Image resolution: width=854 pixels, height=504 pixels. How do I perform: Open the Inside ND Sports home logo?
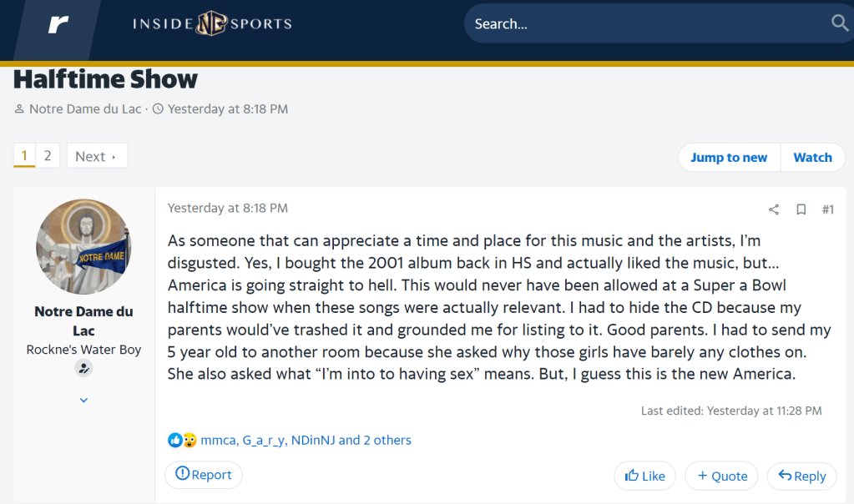coord(212,24)
